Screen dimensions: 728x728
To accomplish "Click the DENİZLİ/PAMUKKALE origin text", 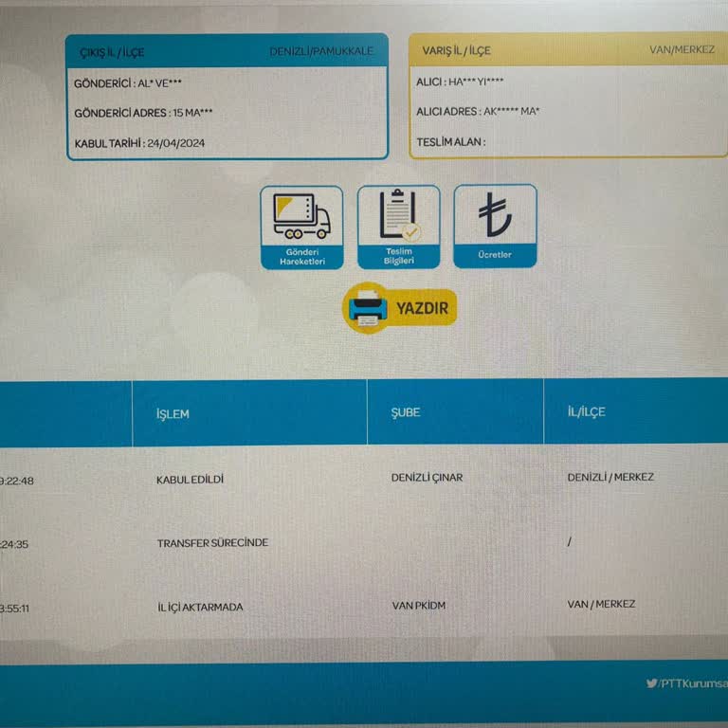I will click(x=321, y=51).
